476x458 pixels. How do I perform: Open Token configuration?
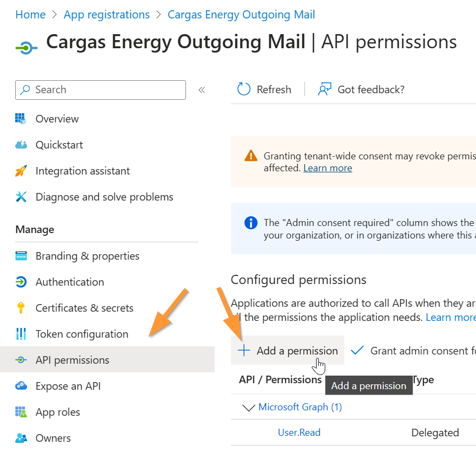[82, 334]
